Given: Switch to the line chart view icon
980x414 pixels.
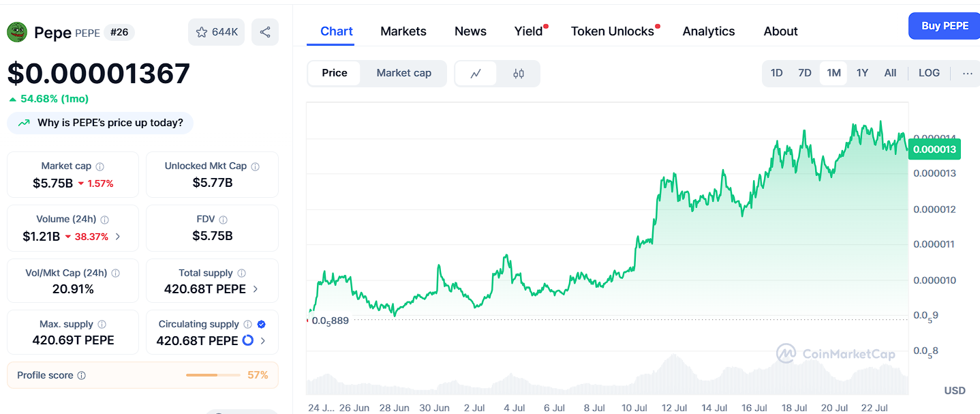Looking at the screenshot, I should [476, 74].
